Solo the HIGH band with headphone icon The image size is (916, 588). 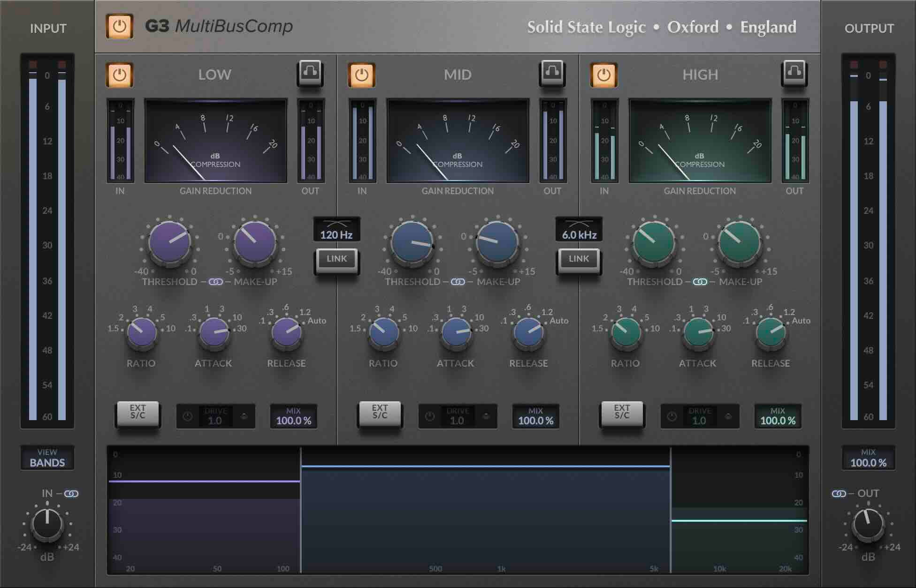click(x=794, y=73)
